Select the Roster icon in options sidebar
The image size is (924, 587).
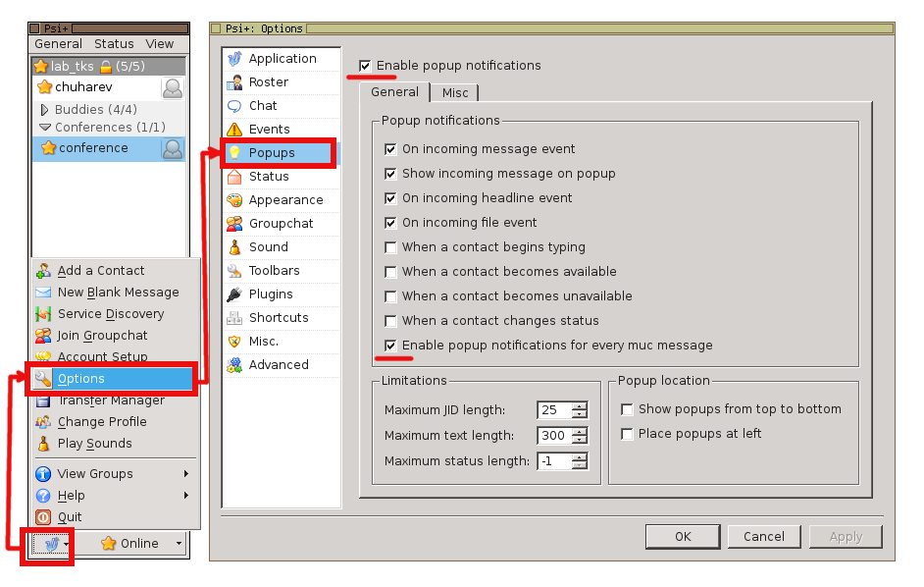pyautogui.click(x=234, y=82)
